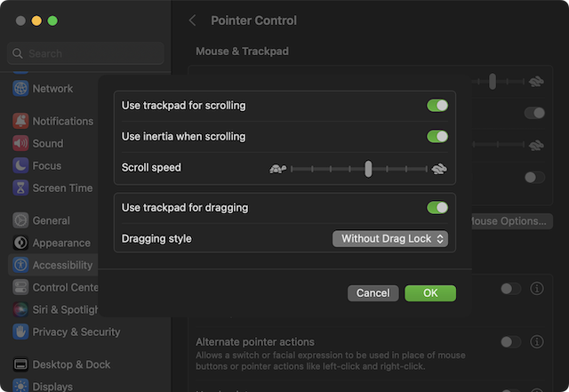Click the Scroll speed slider thumb
The width and height of the screenshot is (569, 392).
(368, 169)
